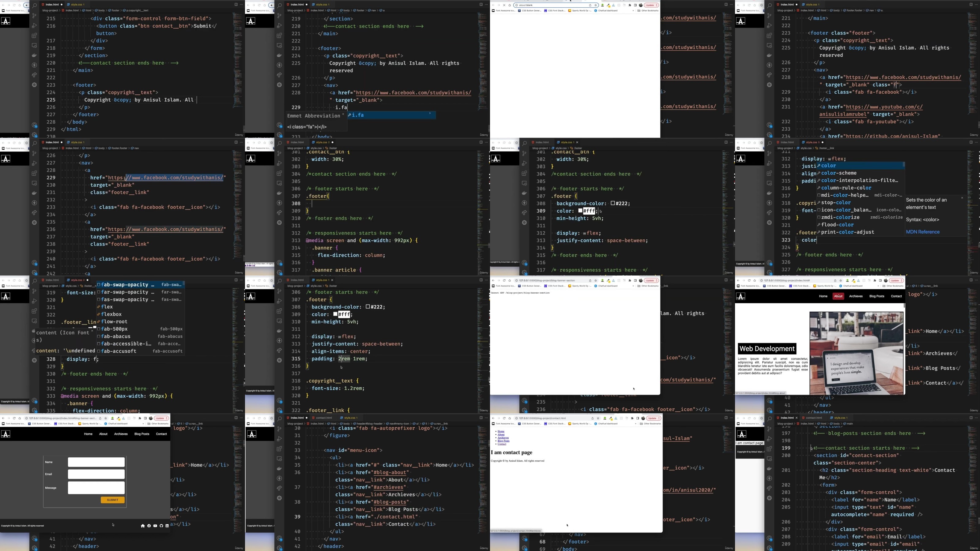This screenshot has width=980, height=551.
Task: Expand details arrow on the i.fa suggestion
Action: tap(430, 113)
